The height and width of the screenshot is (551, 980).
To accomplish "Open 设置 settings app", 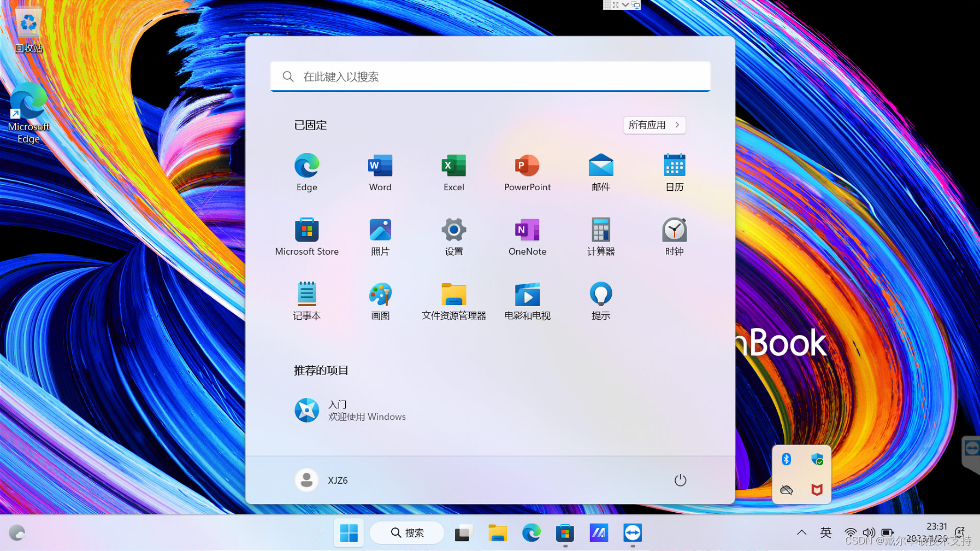I will click(x=453, y=237).
